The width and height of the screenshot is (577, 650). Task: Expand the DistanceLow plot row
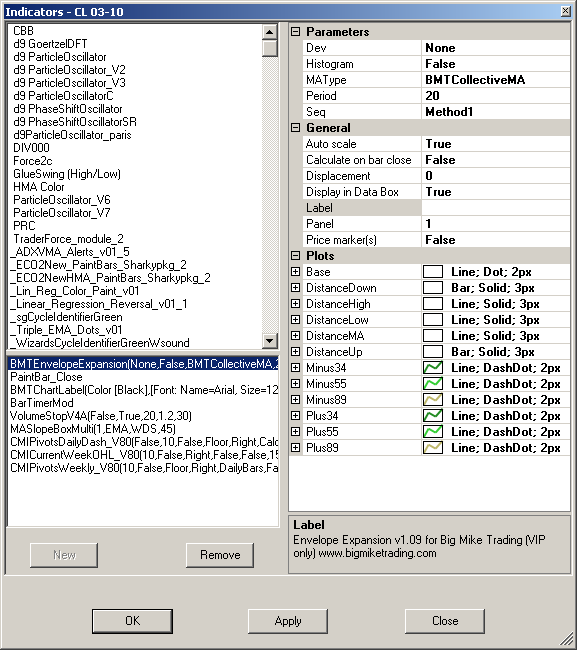(295, 320)
